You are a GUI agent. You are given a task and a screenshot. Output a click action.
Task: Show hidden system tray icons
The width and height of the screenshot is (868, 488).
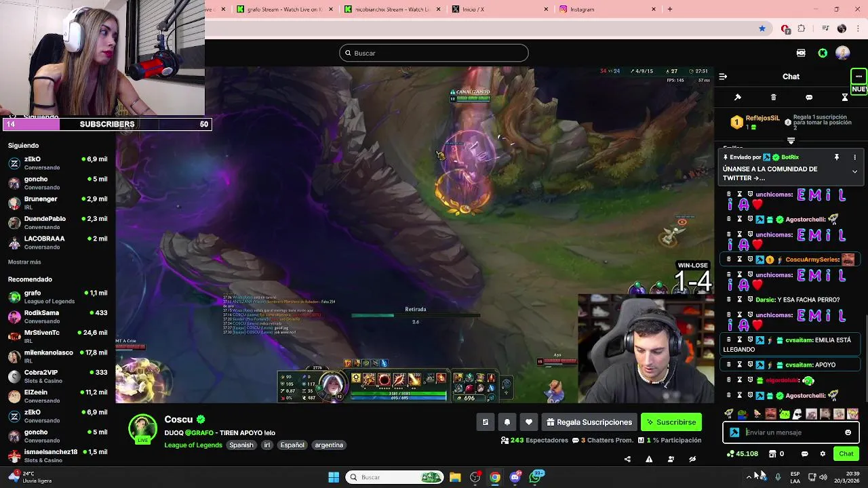(x=749, y=477)
